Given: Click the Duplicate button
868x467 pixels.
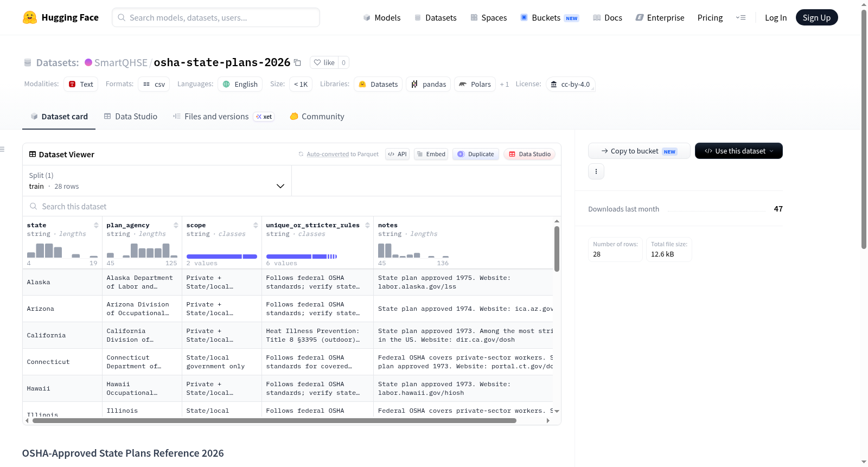Looking at the screenshot, I should [476, 154].
